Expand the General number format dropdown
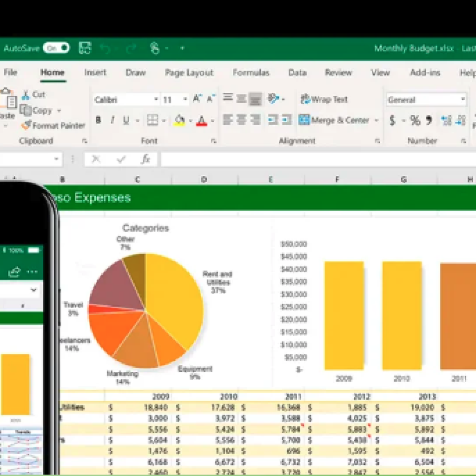 point(463,99)
